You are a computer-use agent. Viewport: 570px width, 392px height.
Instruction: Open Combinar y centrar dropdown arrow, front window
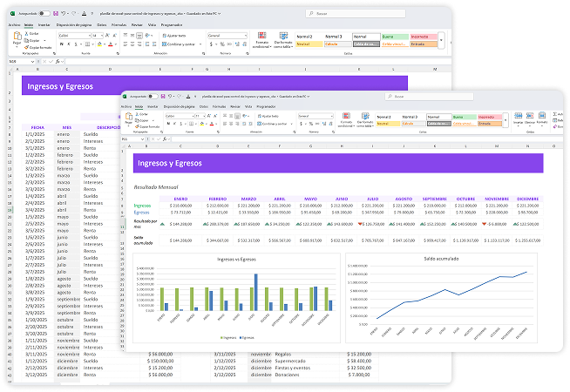click(x=292, y=124)
